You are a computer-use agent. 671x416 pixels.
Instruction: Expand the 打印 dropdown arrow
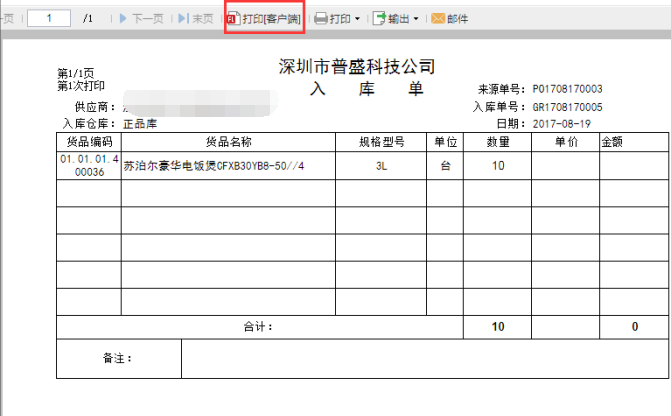(x=358, y=19)
